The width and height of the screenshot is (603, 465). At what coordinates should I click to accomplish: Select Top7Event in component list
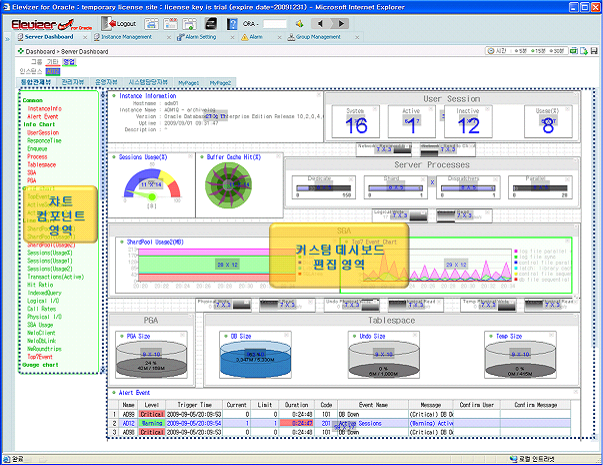[40, 357]
